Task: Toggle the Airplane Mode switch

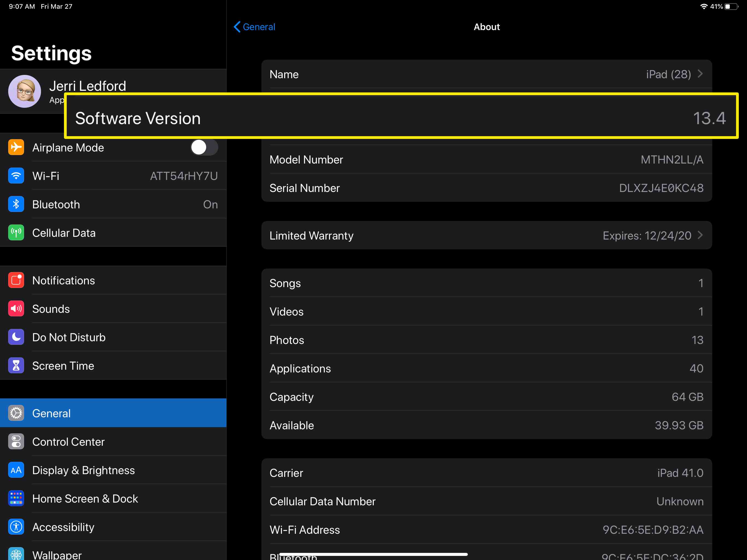Action: point(204,147)
